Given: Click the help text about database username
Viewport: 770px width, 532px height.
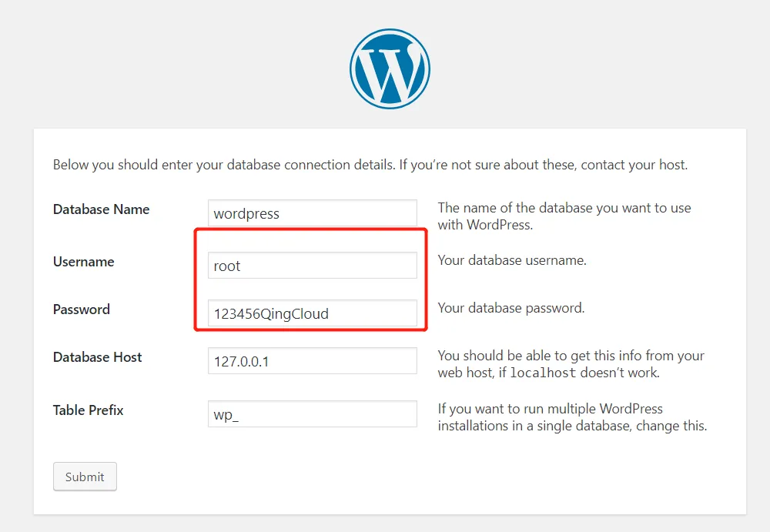Looking at the screenshot, I should pos(511,260).
